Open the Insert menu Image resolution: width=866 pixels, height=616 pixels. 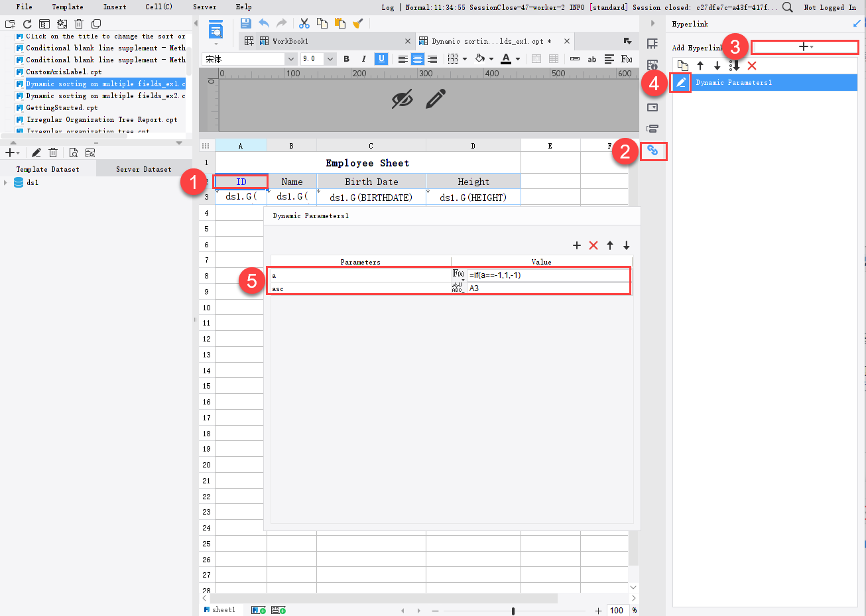115,7
